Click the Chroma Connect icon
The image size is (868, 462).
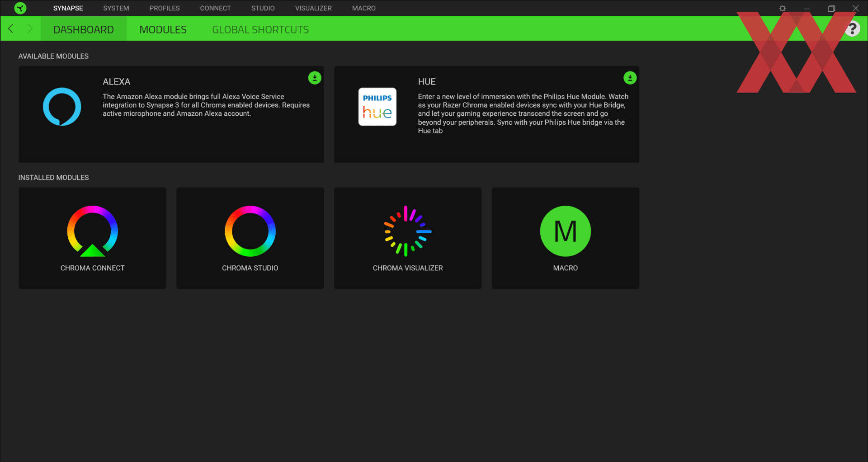tap(93, 231)
